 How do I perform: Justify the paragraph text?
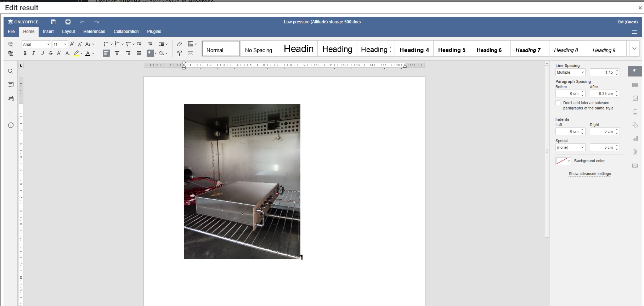click(x=139, y=53)
